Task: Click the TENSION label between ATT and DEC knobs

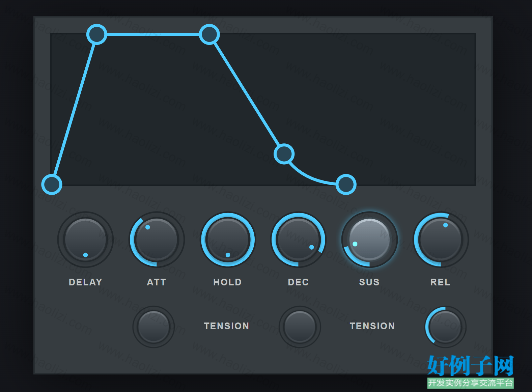Action: tap(226, 326)
